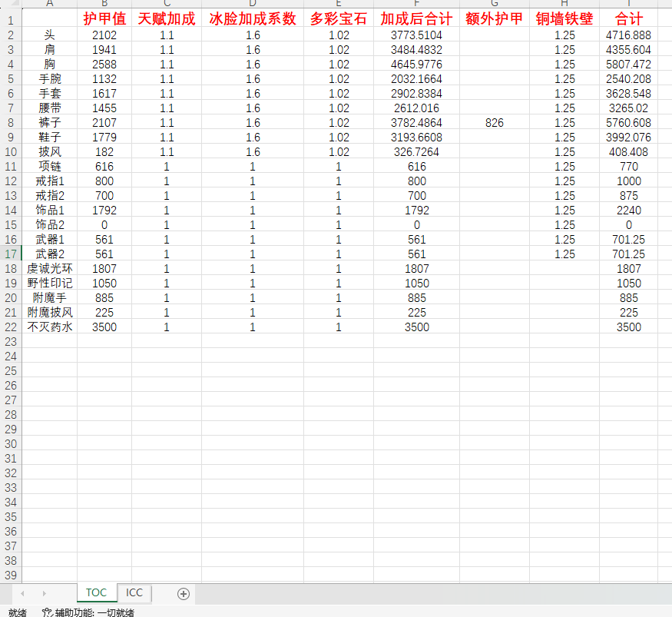
Task: Switch to the ICC worksheet tab
Action: [x=134, y=592]
